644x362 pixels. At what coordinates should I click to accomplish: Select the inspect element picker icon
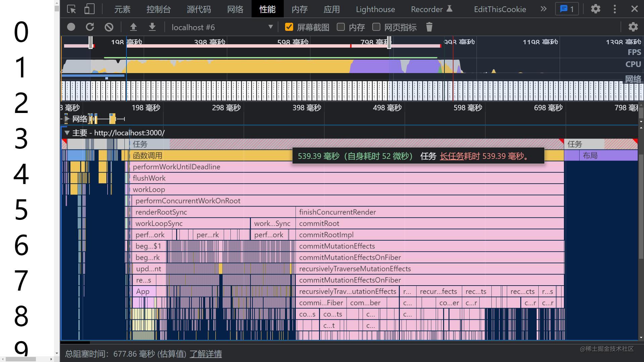[71, 9]
